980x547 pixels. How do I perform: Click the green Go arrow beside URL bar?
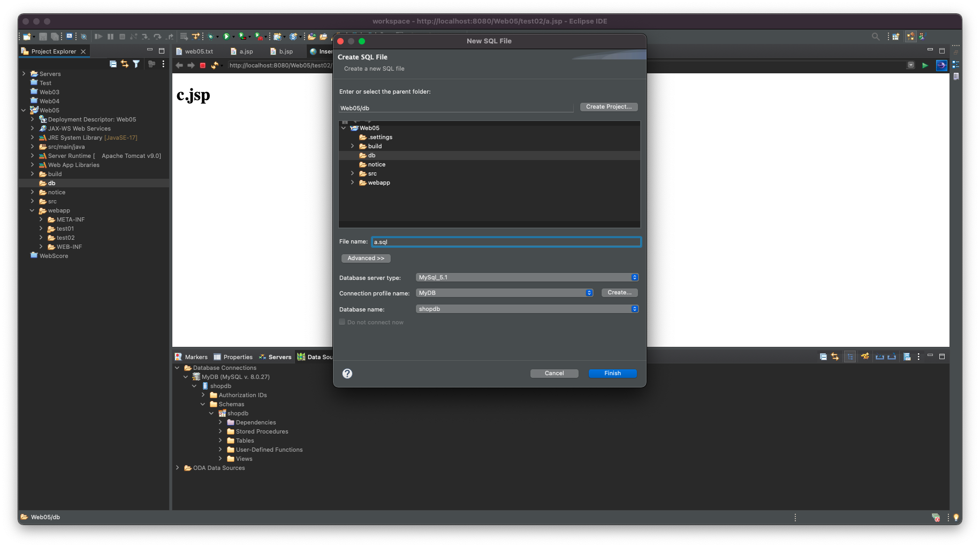(x=925, y=65)
